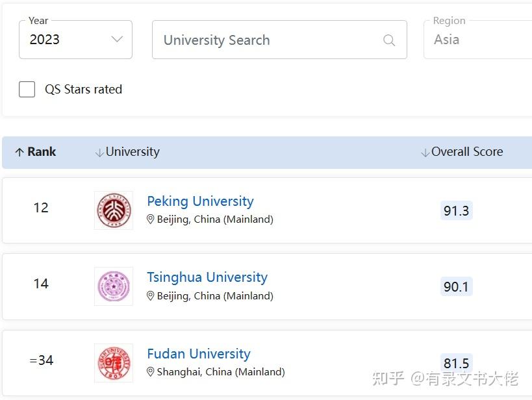Select the Overall Score column header
The image size is (532, 400).
coord(466,151)
